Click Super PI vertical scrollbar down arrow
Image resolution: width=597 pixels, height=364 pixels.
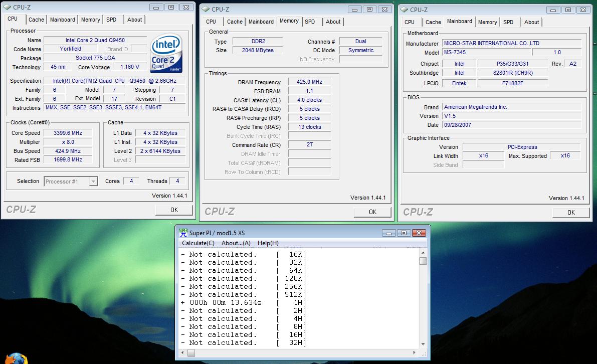click(423, 344)
